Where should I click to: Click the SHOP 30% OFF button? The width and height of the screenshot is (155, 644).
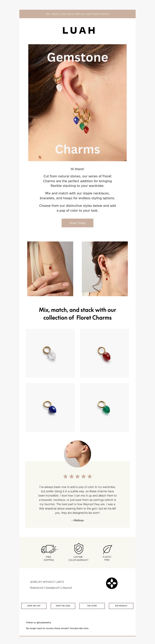pos(34,606)
